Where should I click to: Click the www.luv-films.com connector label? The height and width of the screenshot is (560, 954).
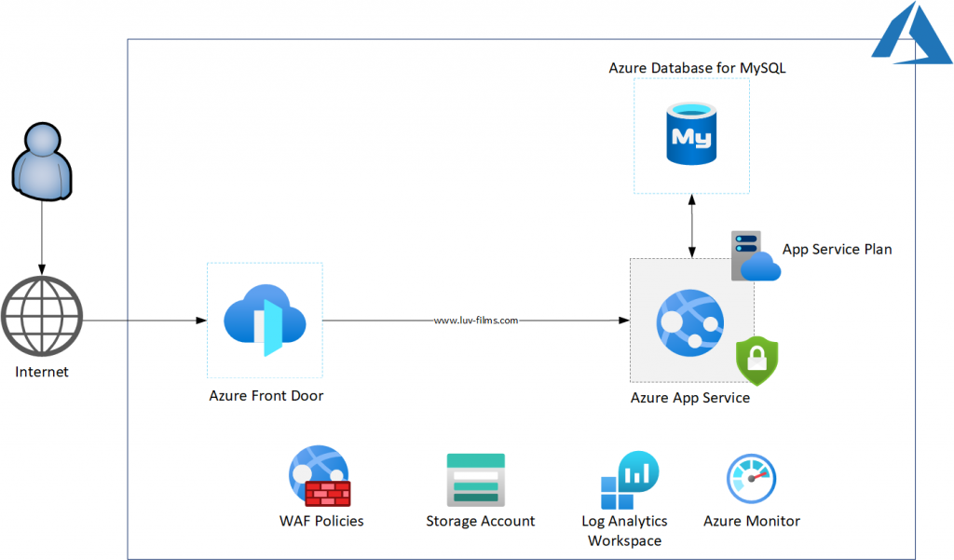coord(475,321)
